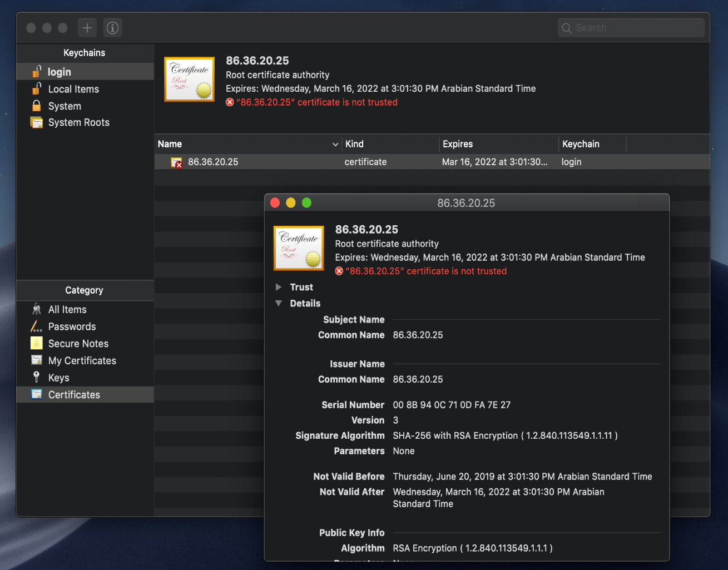Show the Secure Notes category
This screenshot has width=728, height=570.
[85, 344]
